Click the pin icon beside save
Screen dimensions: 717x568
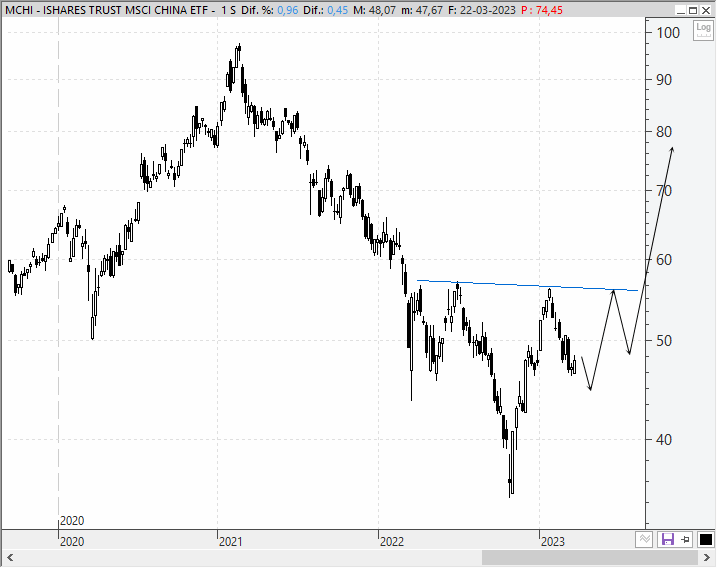[685, 540]
